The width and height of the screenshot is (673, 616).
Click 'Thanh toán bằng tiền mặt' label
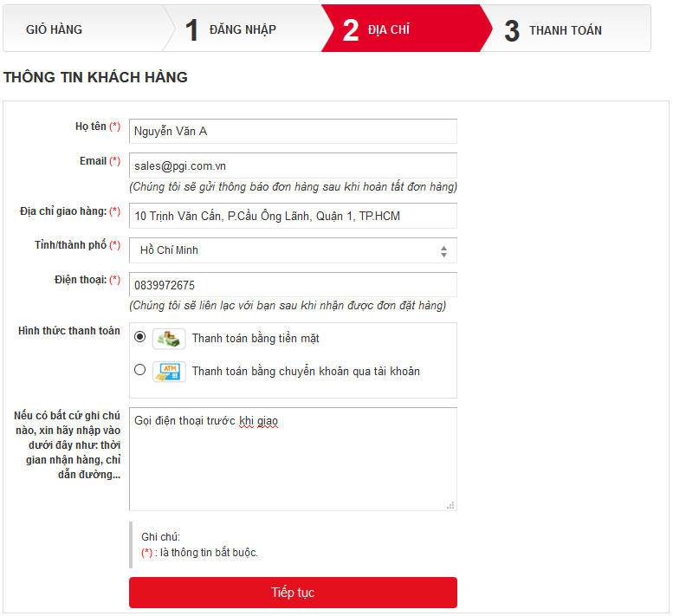pos(256,339)
